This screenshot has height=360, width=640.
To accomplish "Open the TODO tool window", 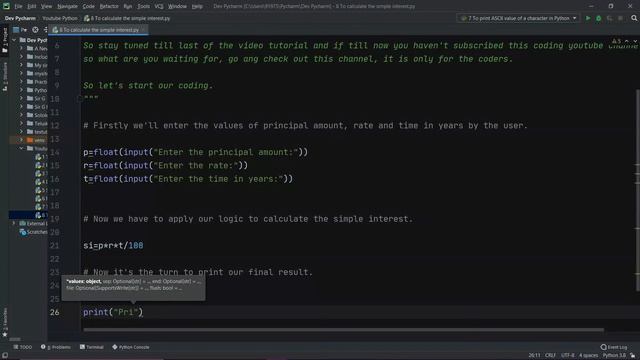I will pos(22,347).
